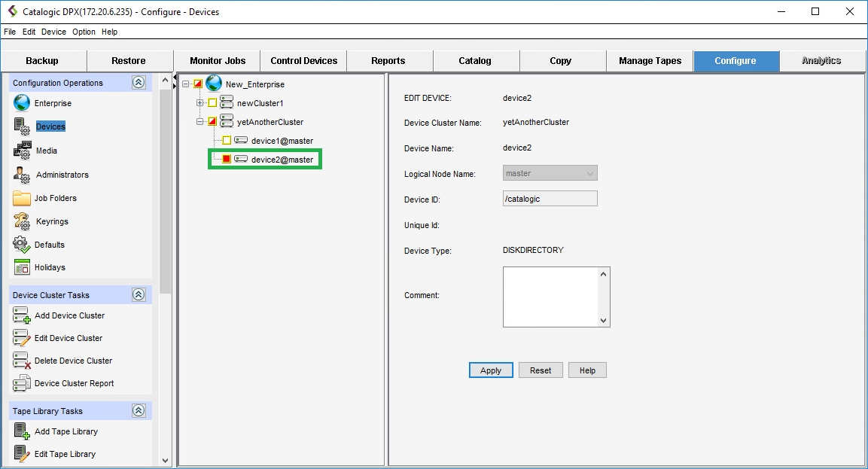
Task: Open Device Cluster Report icon
Action: click(x=22, y=383)
